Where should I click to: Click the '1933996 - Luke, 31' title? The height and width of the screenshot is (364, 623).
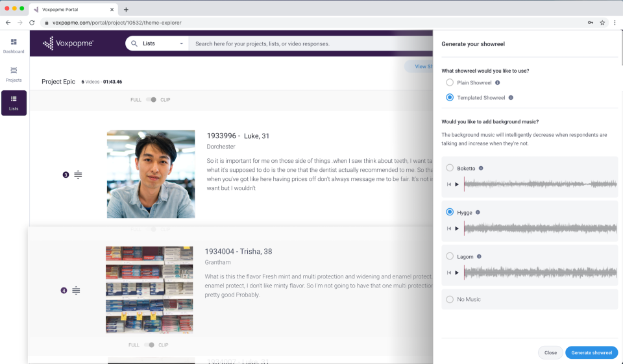238,136
